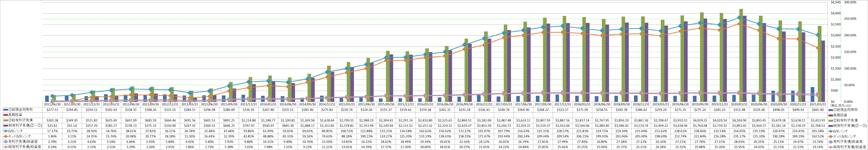Click the ネットD/Eレシオ row label in the table
The image size is (868, 150).
[x=19, y=136]
